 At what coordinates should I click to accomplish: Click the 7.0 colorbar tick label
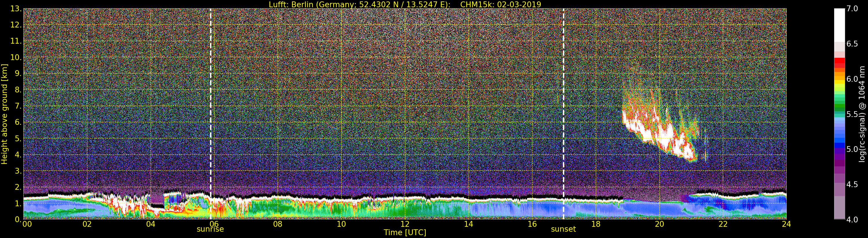(x=852, y=9)
